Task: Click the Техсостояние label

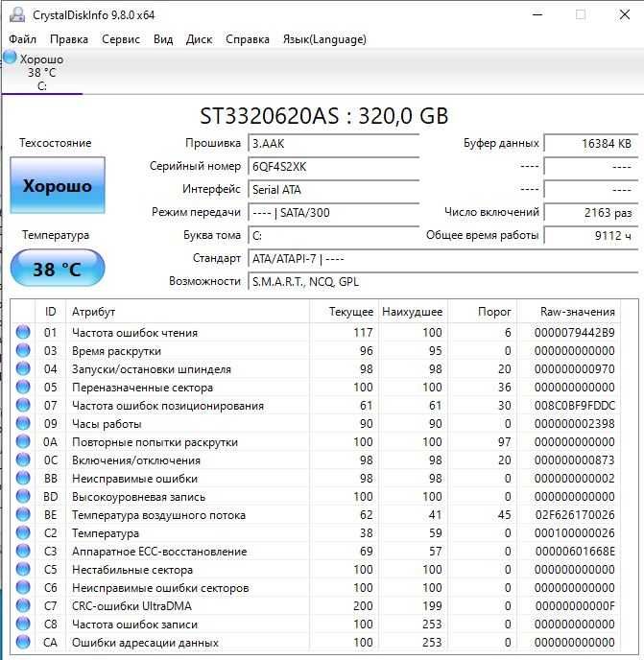Action: pos(55,143)
